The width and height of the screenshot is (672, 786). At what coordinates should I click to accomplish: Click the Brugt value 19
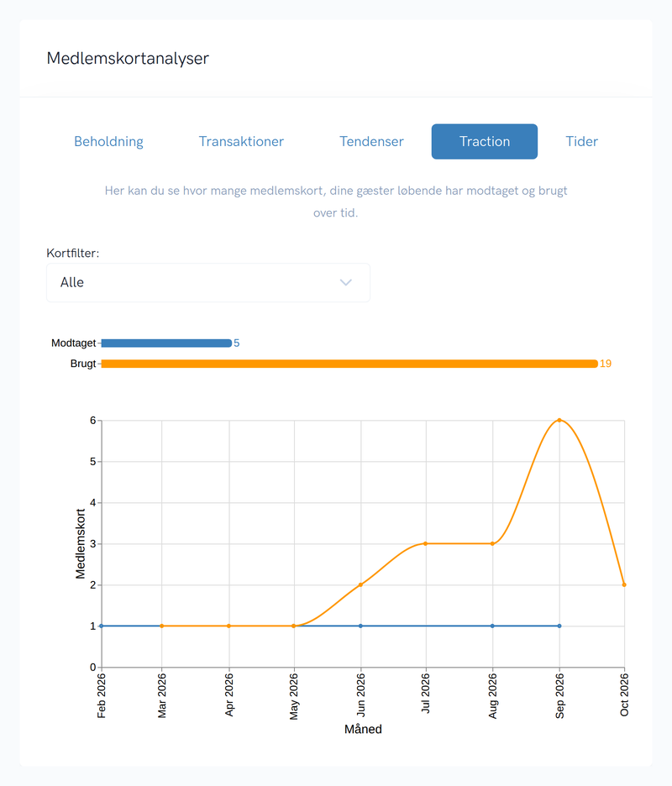606,364
